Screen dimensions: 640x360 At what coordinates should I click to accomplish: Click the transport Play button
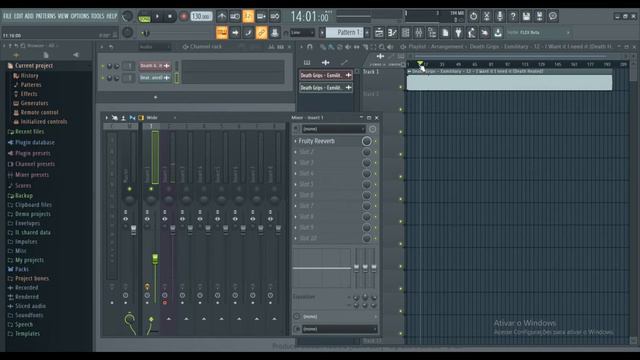pos(157,17)
